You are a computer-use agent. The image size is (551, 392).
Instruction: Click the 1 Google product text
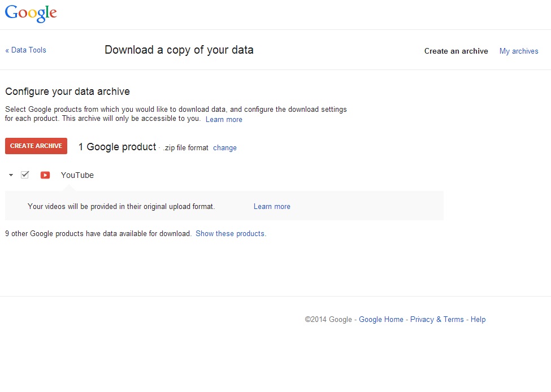(117, 147)
